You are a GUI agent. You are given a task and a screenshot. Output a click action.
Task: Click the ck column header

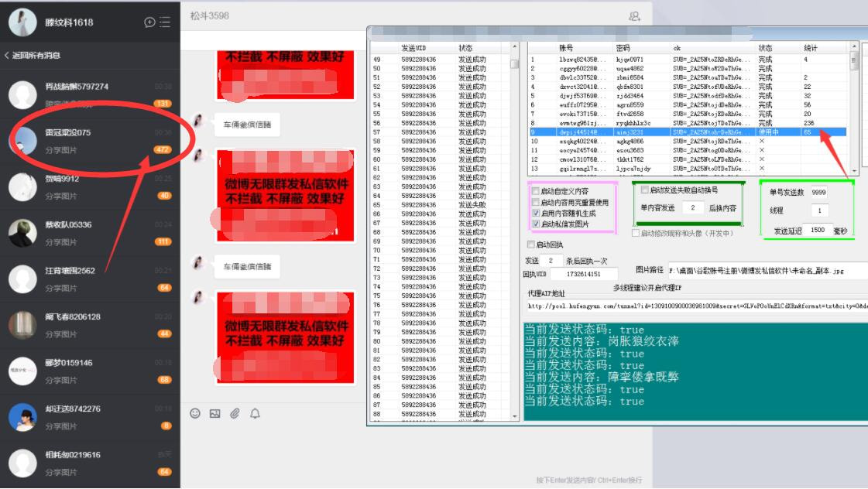677,48
